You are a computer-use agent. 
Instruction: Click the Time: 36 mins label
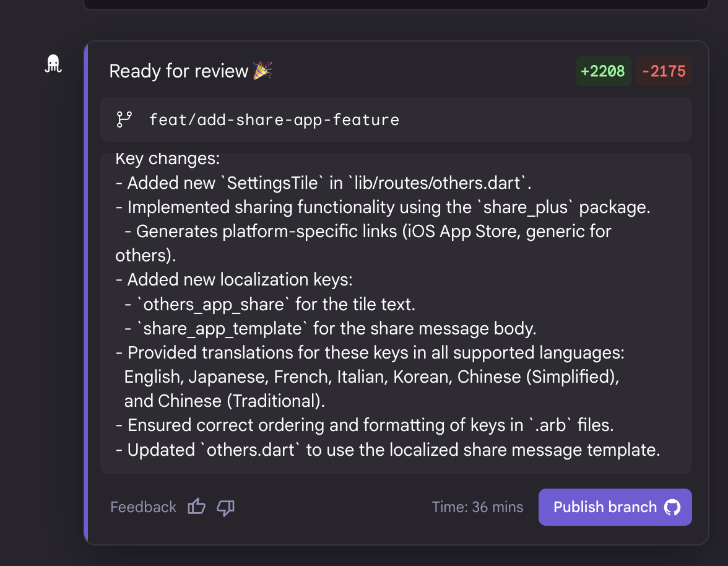click(477, 507)
